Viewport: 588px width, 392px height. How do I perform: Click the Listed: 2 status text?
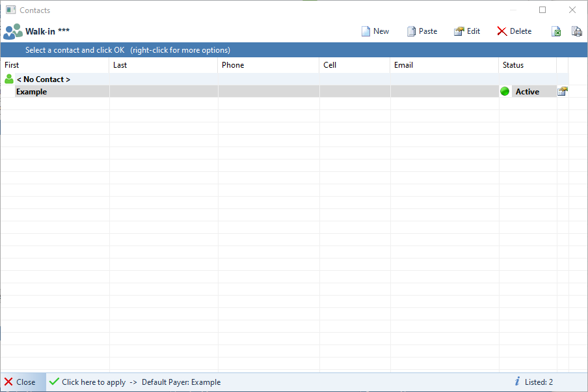pos(539,382)
